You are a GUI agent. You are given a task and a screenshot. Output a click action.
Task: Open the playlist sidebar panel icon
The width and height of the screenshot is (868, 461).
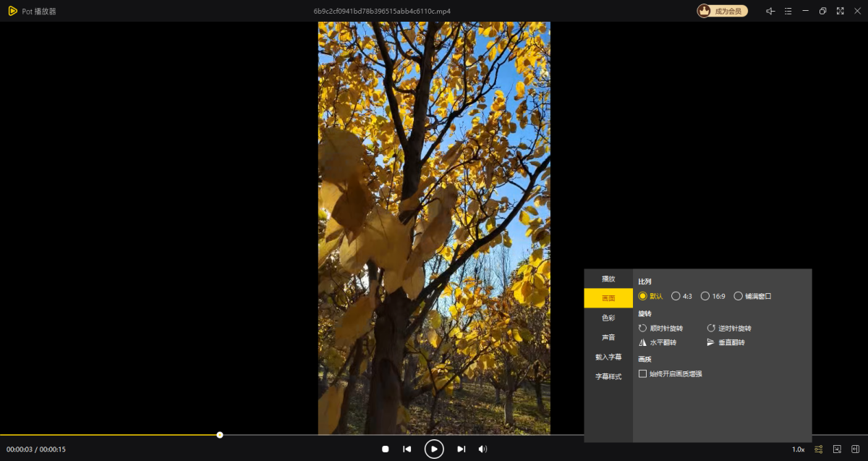coord(855,449)
